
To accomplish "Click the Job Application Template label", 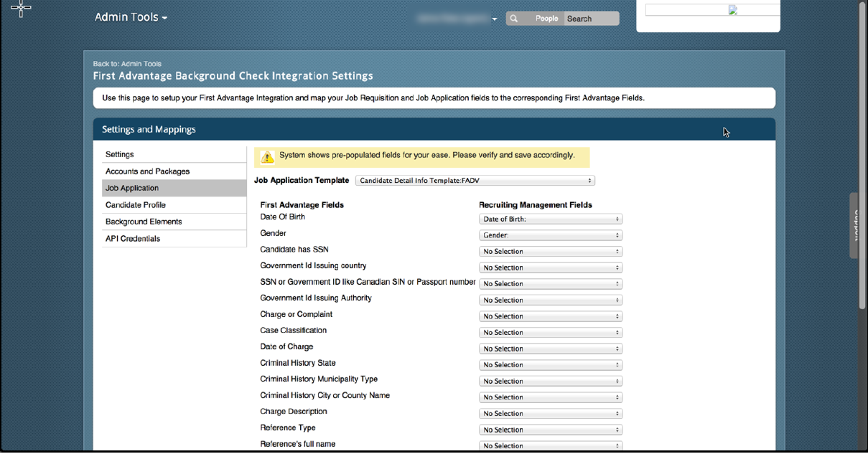I will (302, 181).
